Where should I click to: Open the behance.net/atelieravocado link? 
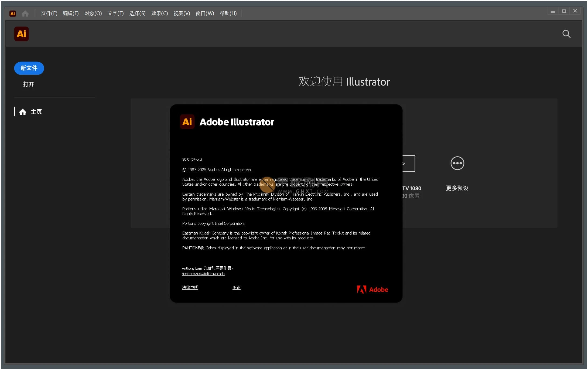203,274
